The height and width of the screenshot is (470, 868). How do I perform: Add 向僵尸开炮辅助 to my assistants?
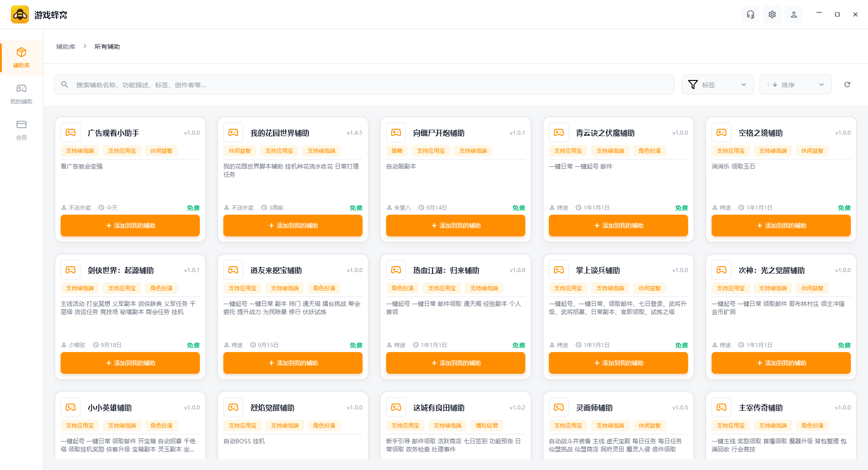456,226
